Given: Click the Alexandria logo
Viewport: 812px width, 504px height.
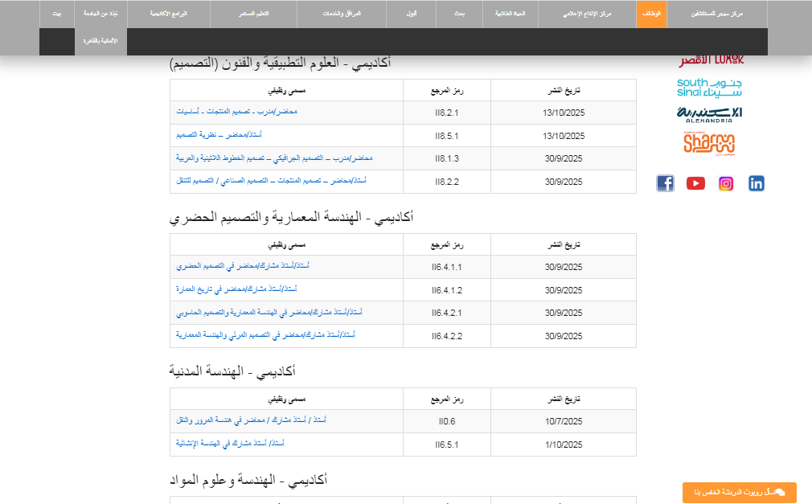Looking at the screenshot, I should click(709, 114).
